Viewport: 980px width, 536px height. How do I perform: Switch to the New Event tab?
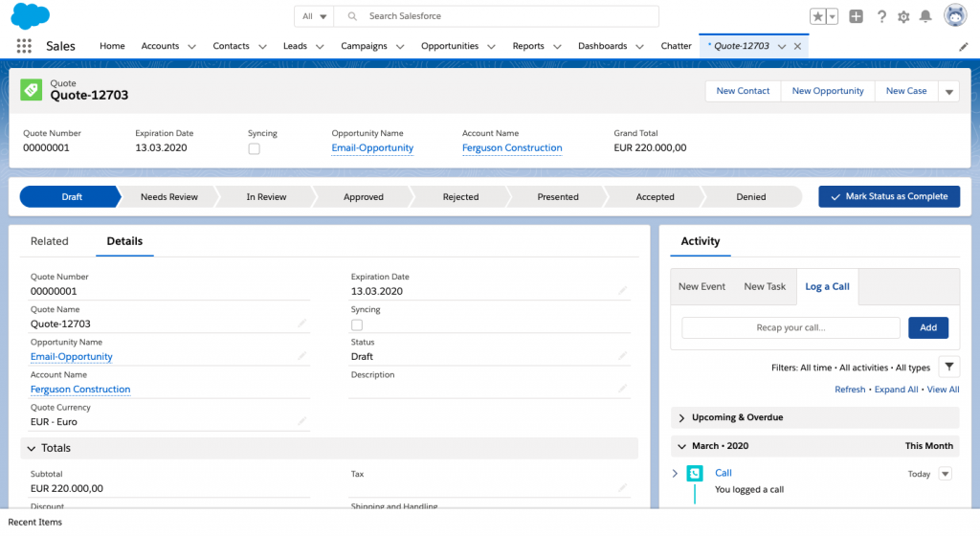[702, 287]
